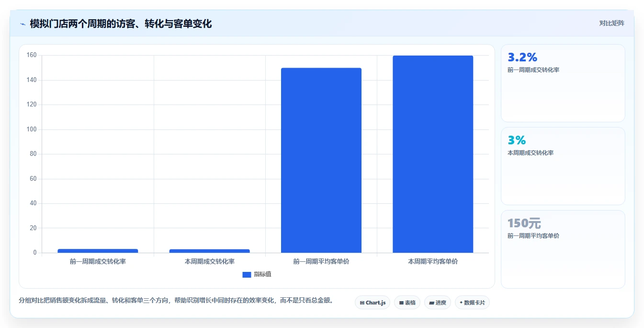Screen dimensions: 644x328
Task: Open the 150元 前一周期平均客单价 card
Action: tap(563, 249)
